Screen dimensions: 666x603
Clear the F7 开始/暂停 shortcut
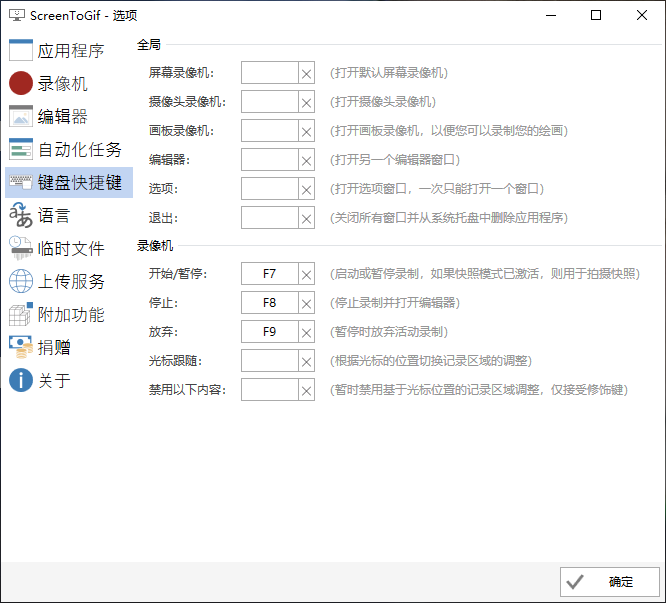306,274
